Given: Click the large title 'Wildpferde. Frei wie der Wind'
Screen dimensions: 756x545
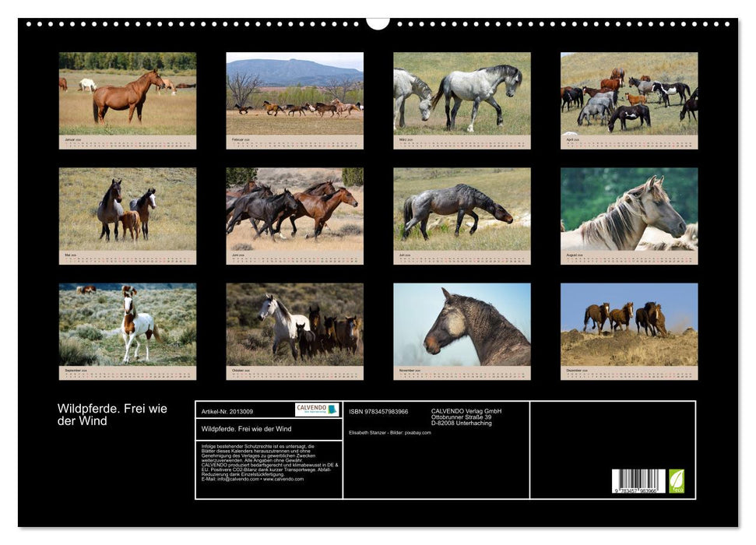Looking at the screenshot, I should pos(112,415).
